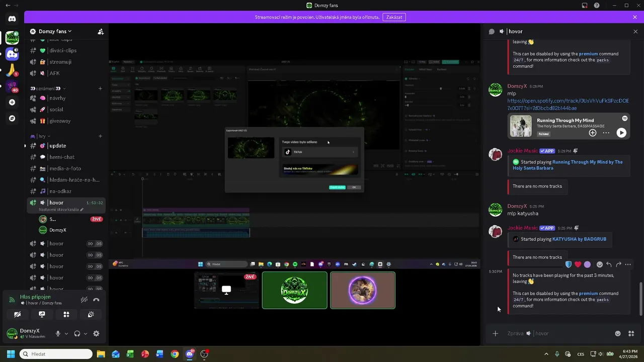The image size is (644, 362).
Task: Click the invite people icon beside Domzy fans
Action: pos(101,31)
